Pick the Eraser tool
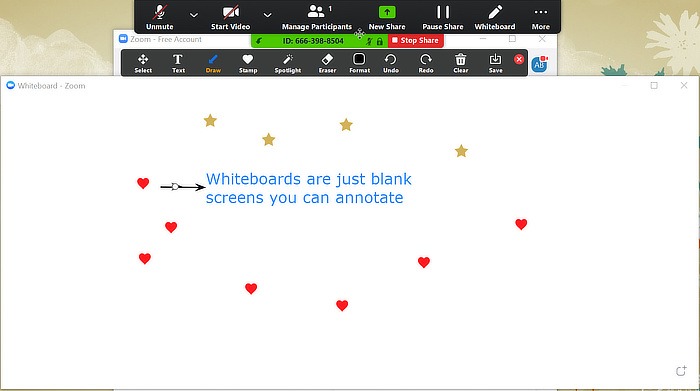Screen dimensions: 700x391 tap(327, 63)
